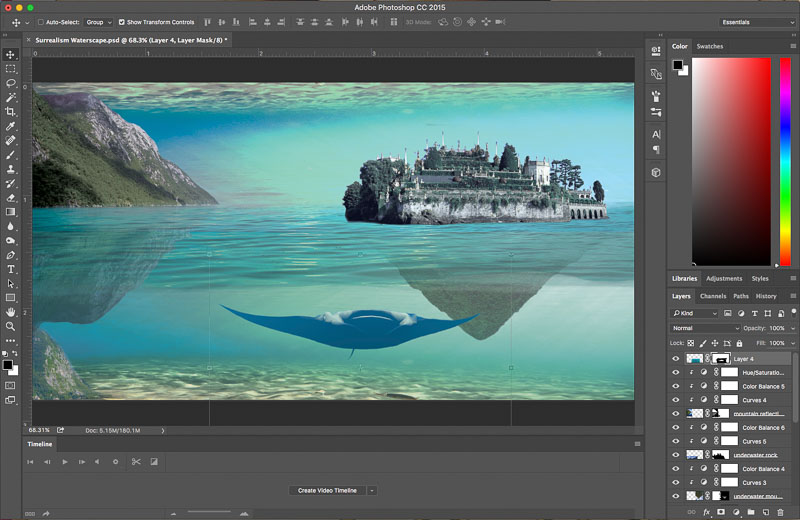Click foreground color swatch in Color panel

point(678,65)
